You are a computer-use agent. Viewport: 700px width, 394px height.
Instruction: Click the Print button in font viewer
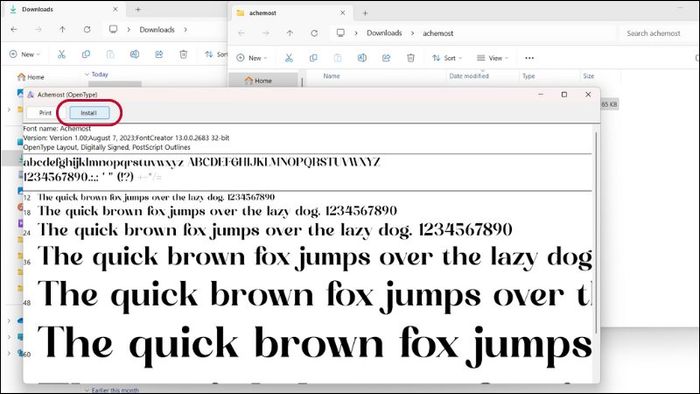coord(45,113)
